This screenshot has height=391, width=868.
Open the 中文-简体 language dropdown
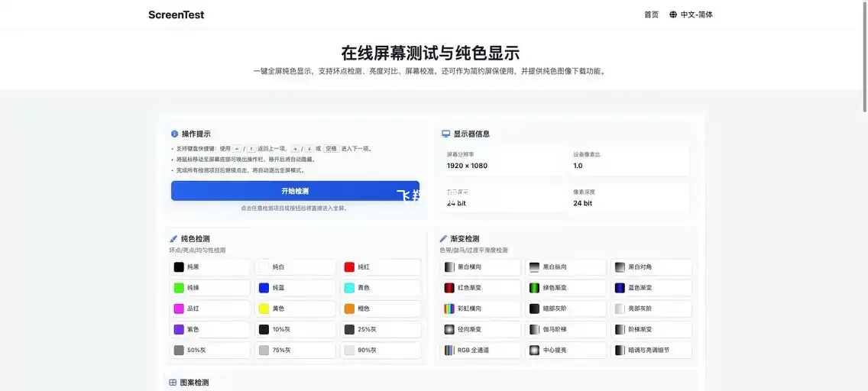tap(691, 15)
